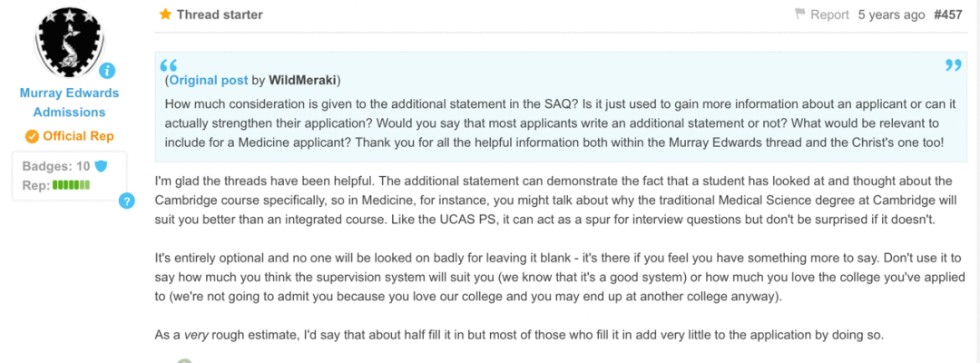Click the gold star Thread starter icon
Image resolution: width=980 pixels, height=363 pixels.
click(166, 15)
